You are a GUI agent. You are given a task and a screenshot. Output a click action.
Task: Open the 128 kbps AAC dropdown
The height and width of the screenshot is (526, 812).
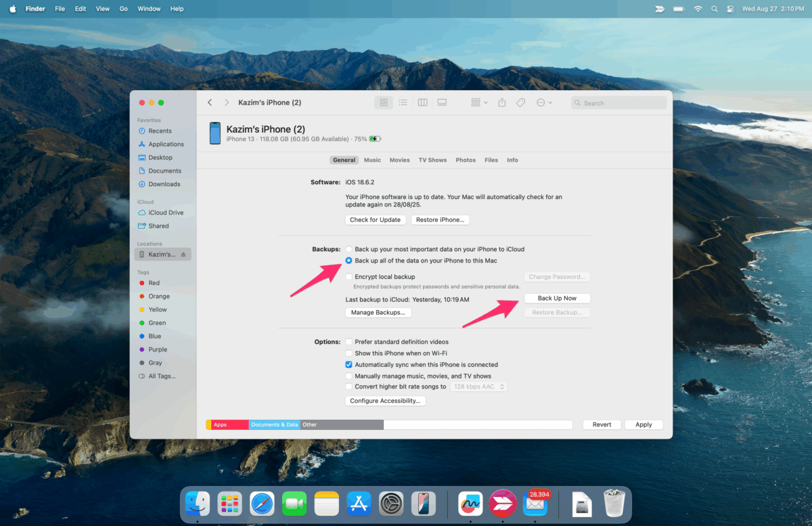tap(478, 386)
